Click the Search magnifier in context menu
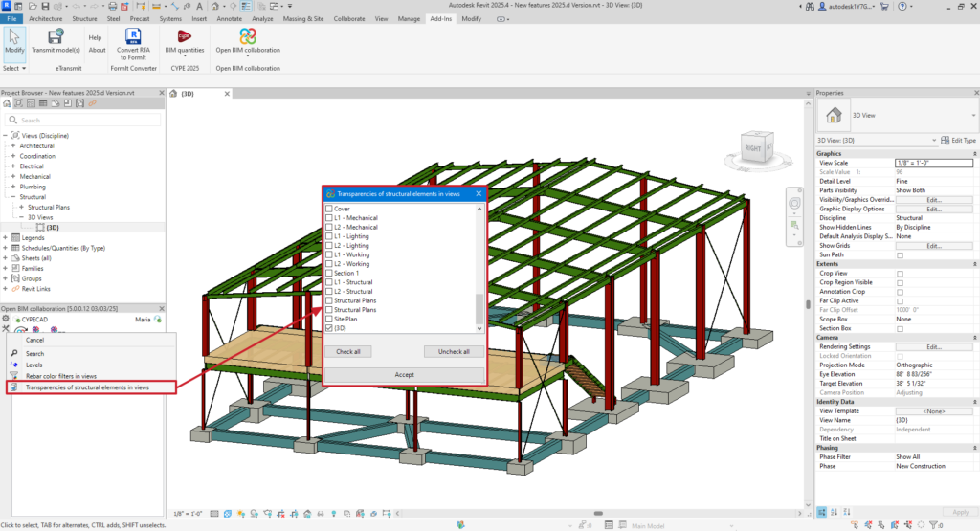Image resolution: width=980 pixels, height=531 pixels. 13,353
